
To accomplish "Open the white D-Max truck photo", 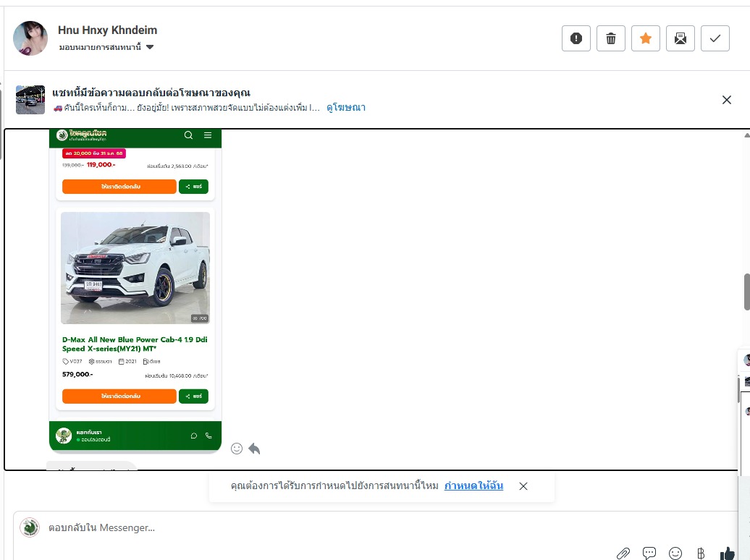I will [x=135, y=268].
